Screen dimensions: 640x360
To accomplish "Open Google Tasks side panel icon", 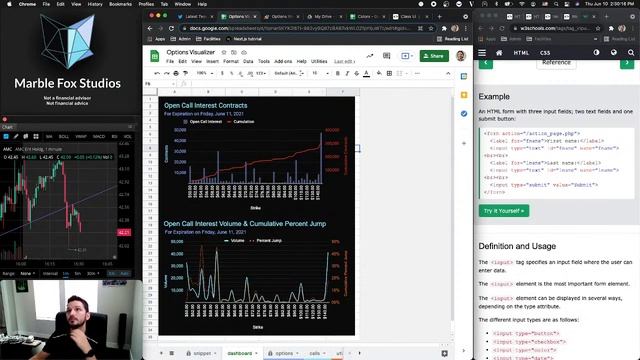I will [x=464, y=114].
